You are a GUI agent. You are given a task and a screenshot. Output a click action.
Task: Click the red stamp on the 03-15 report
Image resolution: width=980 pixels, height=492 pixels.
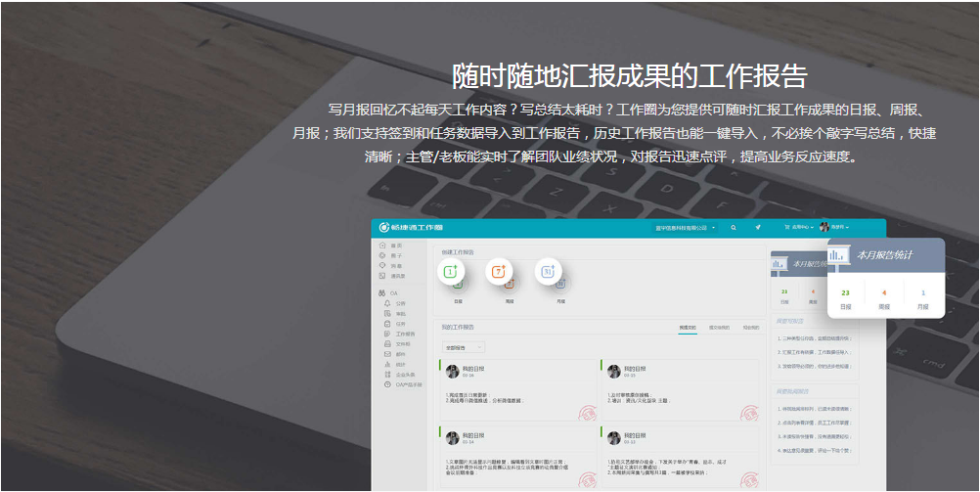pyautogui.click(x=749, y=413)
